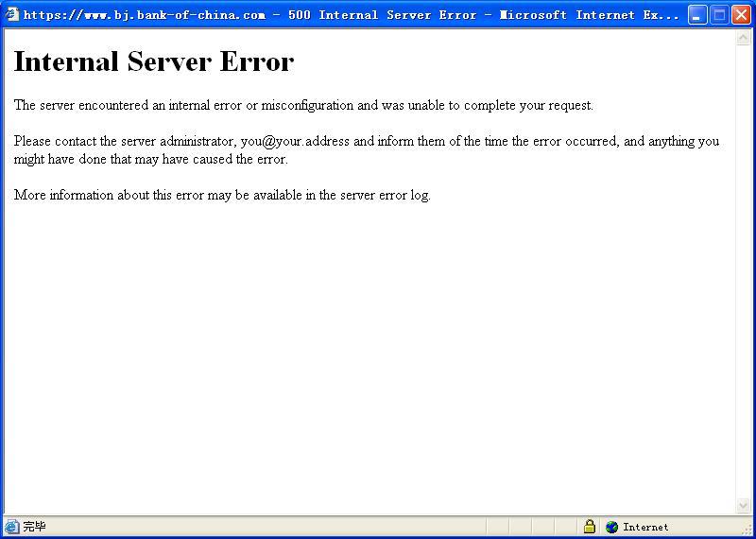Click the SSL padlock icon in status bar
The image size is (756, 539).
(x=589, y=527)
